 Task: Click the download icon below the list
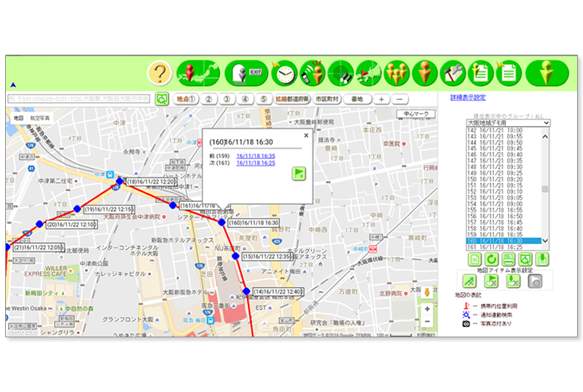coord(542,259)
